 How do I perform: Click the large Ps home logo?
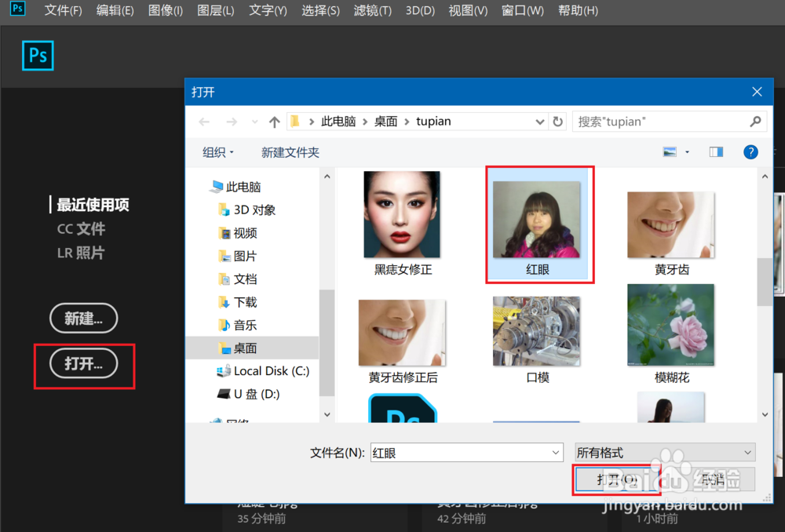point(38,56)
